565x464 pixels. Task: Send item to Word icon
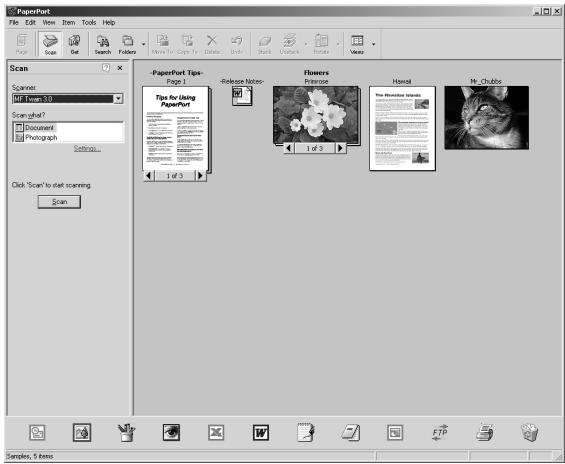pos(261,432)
